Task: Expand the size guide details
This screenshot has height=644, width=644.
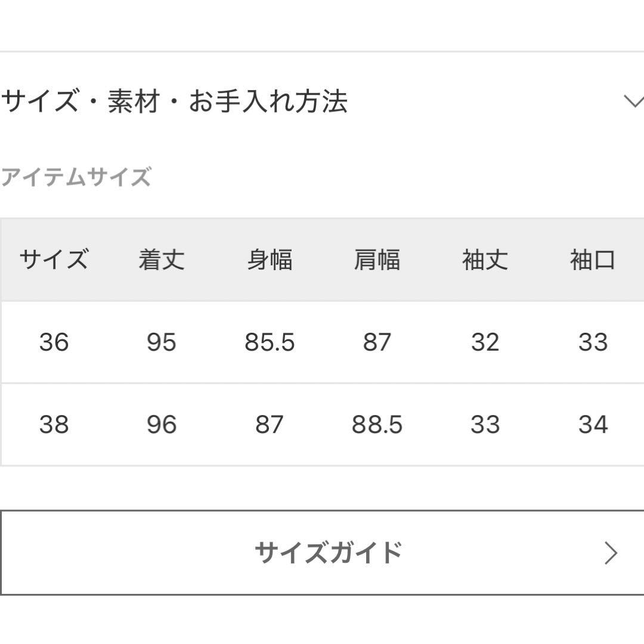Action: [x=322, y=552]
